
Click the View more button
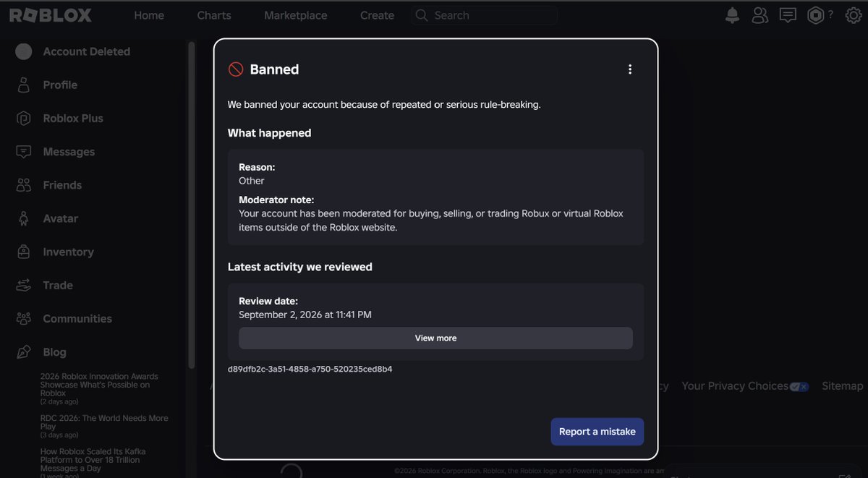click(x=435, y=338)
